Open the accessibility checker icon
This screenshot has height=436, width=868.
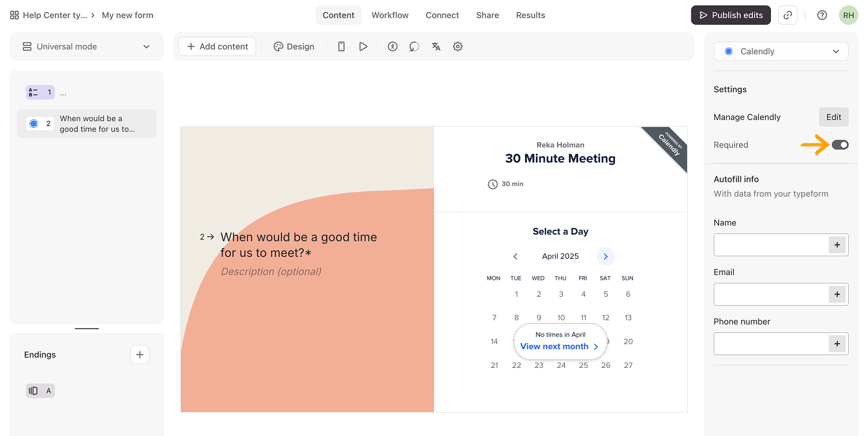(x=393, y=46)
